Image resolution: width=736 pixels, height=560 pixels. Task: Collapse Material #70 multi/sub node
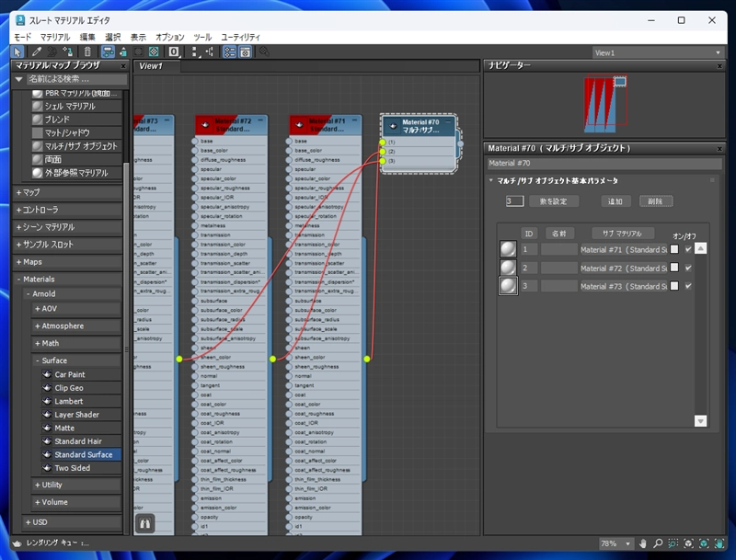[448, 122]
